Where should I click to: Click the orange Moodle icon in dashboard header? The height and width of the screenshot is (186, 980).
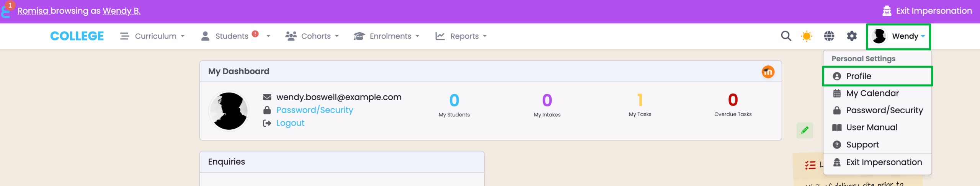click(768, 72)
